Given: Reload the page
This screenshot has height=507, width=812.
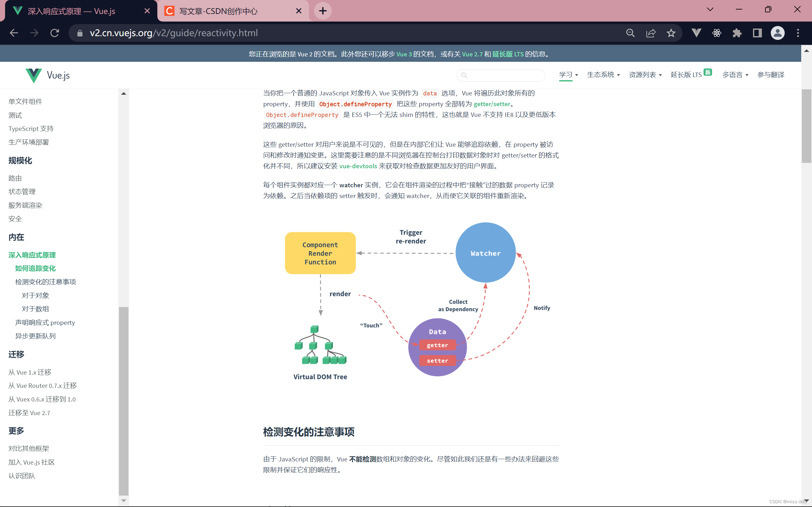Looking at the screenshot, I should click(55, 33).
